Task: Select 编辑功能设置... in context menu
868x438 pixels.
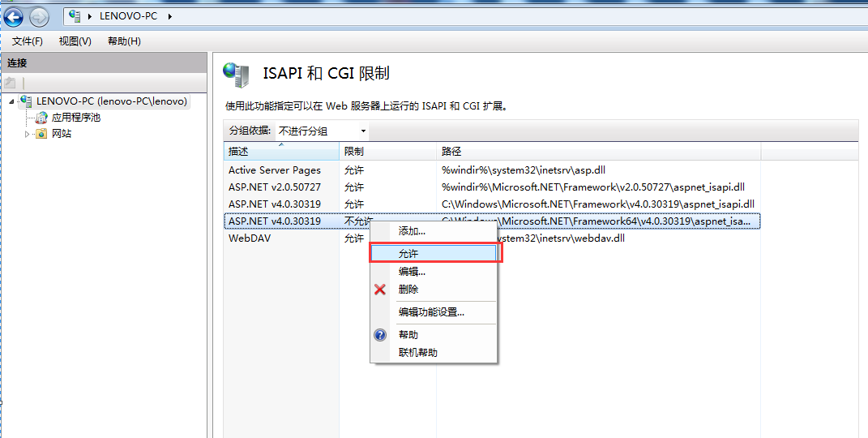Action: [x=431, y=312]
